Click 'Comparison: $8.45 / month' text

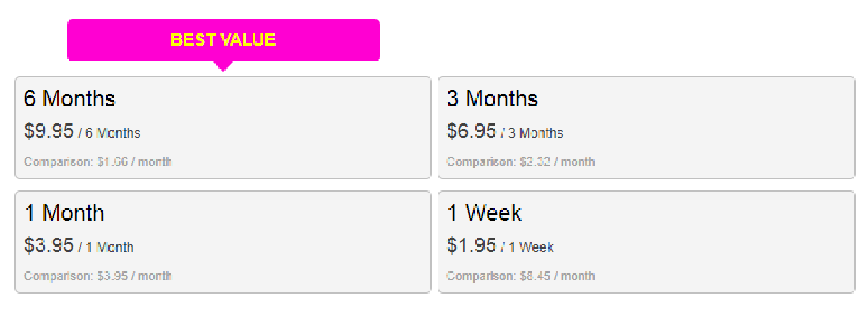[x=521, y=276]
